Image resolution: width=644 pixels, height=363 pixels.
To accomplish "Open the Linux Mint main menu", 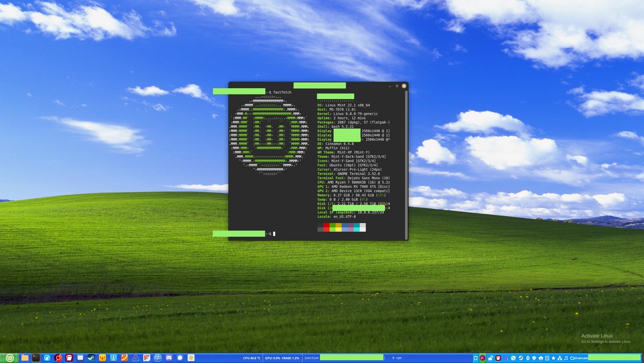I will pyautogui.click(x=10, y=358).
